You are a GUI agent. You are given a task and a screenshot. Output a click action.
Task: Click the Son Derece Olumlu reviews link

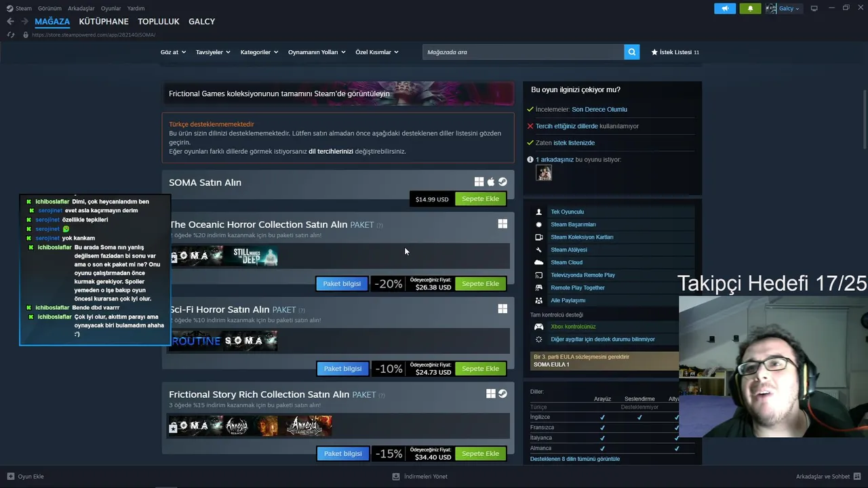[x=599, y=109]
